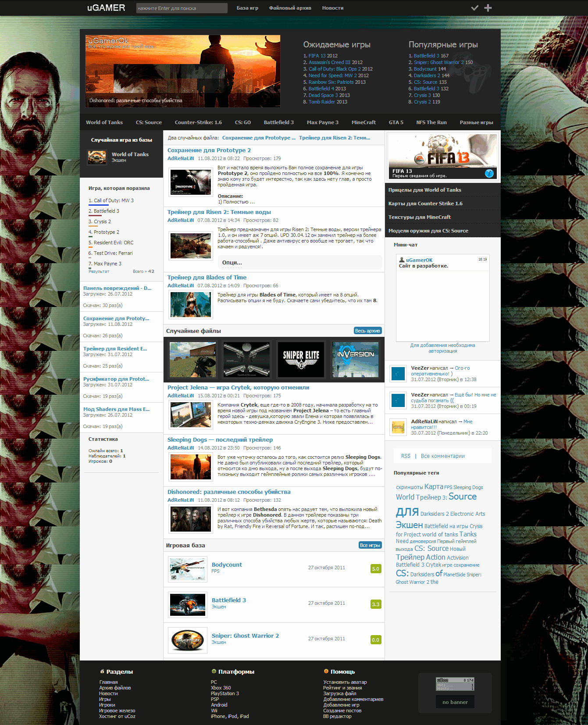Click the blue info icon on FIFA 13 banner
588x725 pixels.
pos(489,173)
